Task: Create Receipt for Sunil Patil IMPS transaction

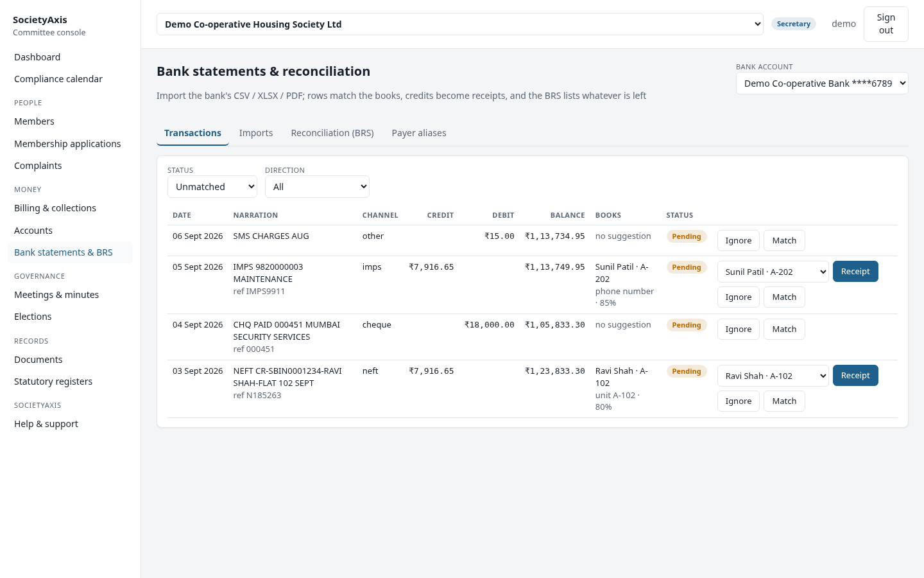Action: (x=855, y=272)
